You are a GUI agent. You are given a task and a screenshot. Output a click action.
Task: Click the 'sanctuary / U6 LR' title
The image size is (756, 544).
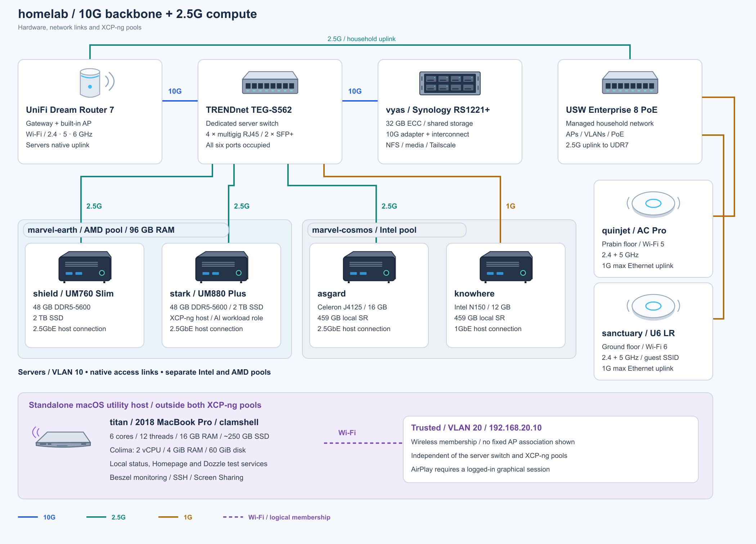pos(638,333)
